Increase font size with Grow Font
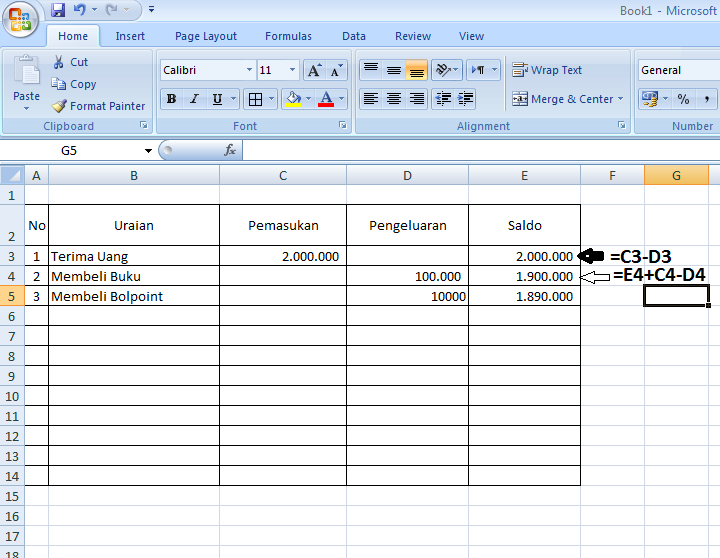This screenshot has width=720, height=558. tap(314, 70)
